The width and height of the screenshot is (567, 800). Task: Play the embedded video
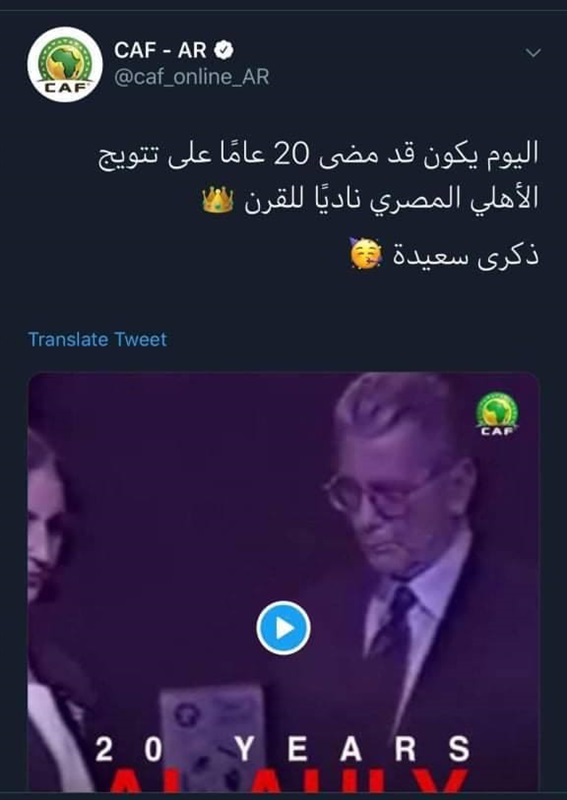coord(283,628)
